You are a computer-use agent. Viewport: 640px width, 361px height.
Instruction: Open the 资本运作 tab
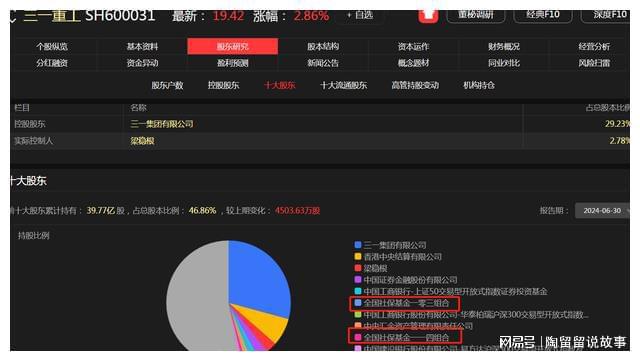(413, 47)
